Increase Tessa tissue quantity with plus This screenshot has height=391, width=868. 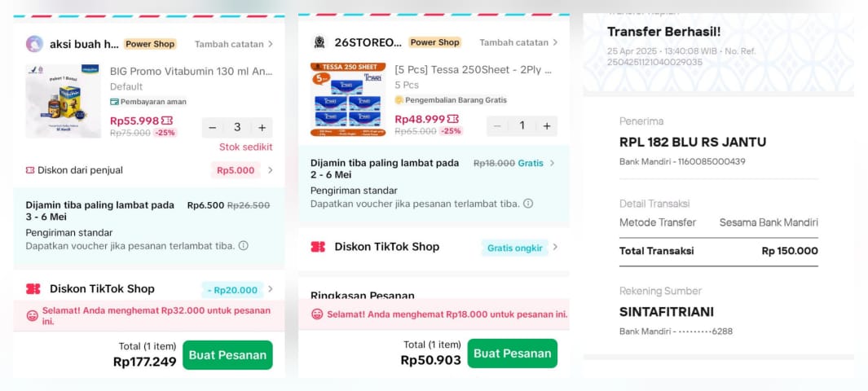pyautogui.click(x=547, y=125)
